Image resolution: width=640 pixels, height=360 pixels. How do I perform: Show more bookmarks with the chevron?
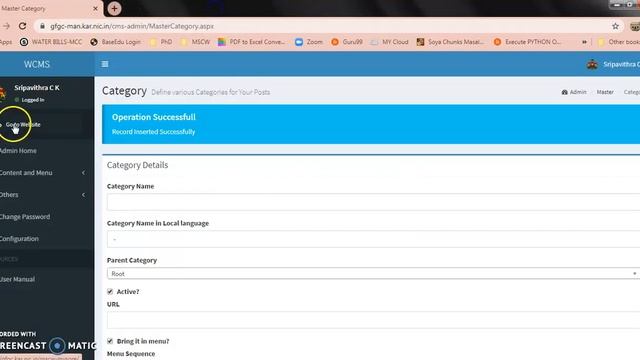pos(584,42)
